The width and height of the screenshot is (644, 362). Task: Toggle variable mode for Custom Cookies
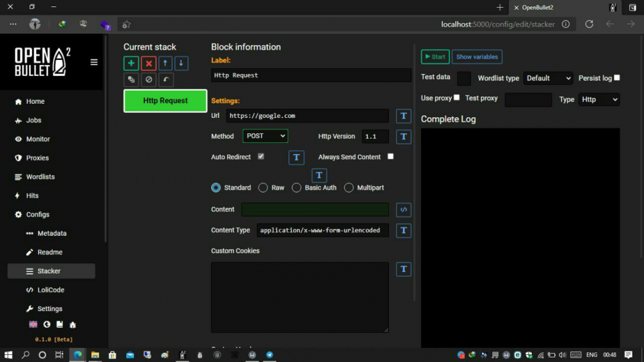coord(404,269)
